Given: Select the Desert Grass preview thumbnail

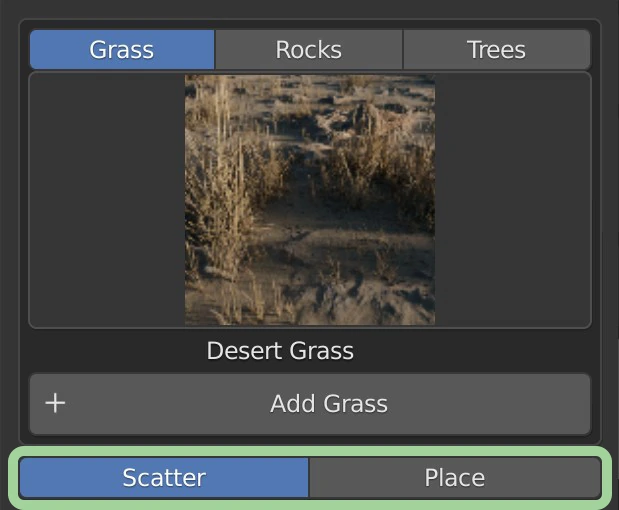Looking at the screenshot, I should tap(309, 200).
